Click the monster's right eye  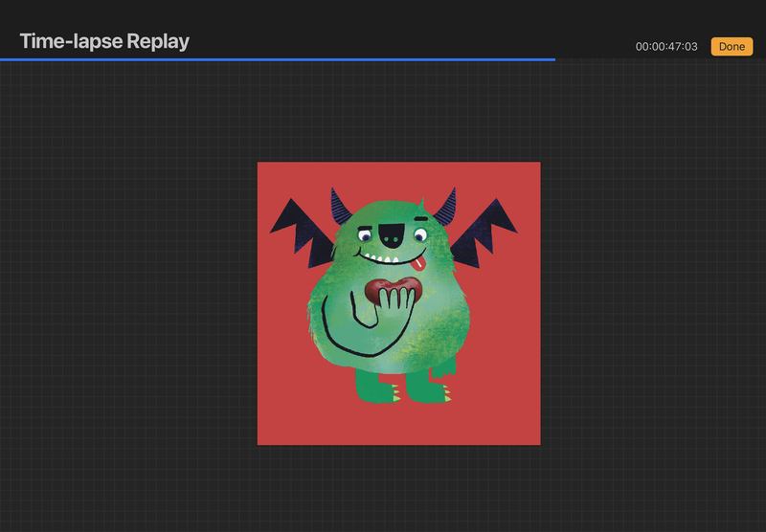coord(418,233)
